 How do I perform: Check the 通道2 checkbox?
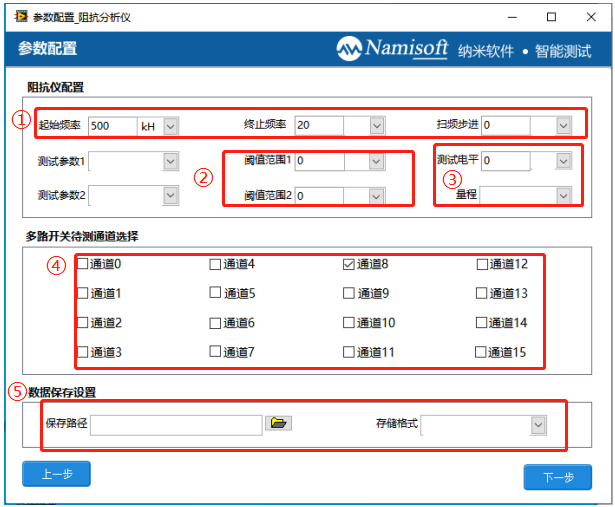click(82, 322)
